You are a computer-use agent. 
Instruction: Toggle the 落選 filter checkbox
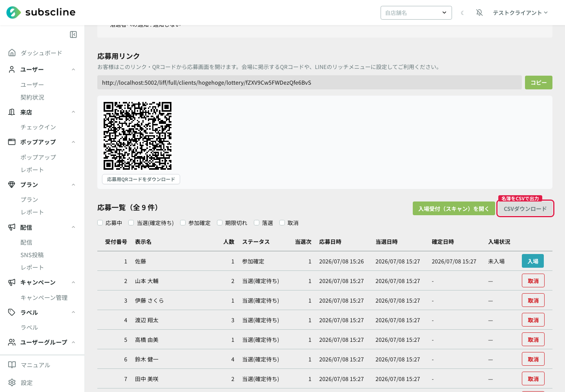pos(257,223)
